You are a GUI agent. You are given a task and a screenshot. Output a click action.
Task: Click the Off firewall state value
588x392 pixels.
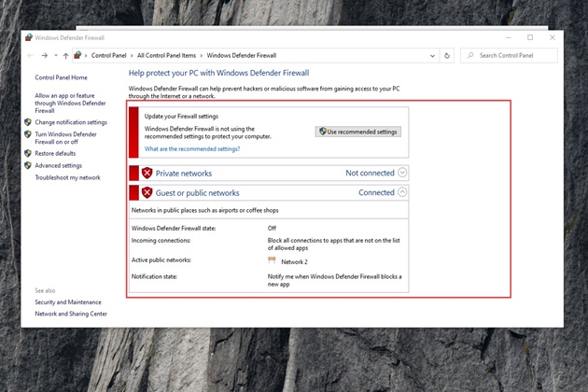point(272,228)
